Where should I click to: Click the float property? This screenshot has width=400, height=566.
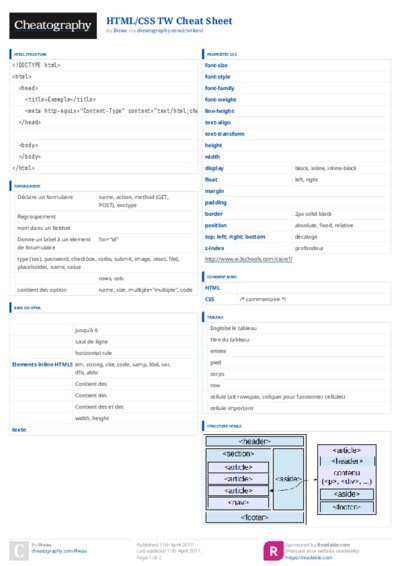tap(211, 180)
